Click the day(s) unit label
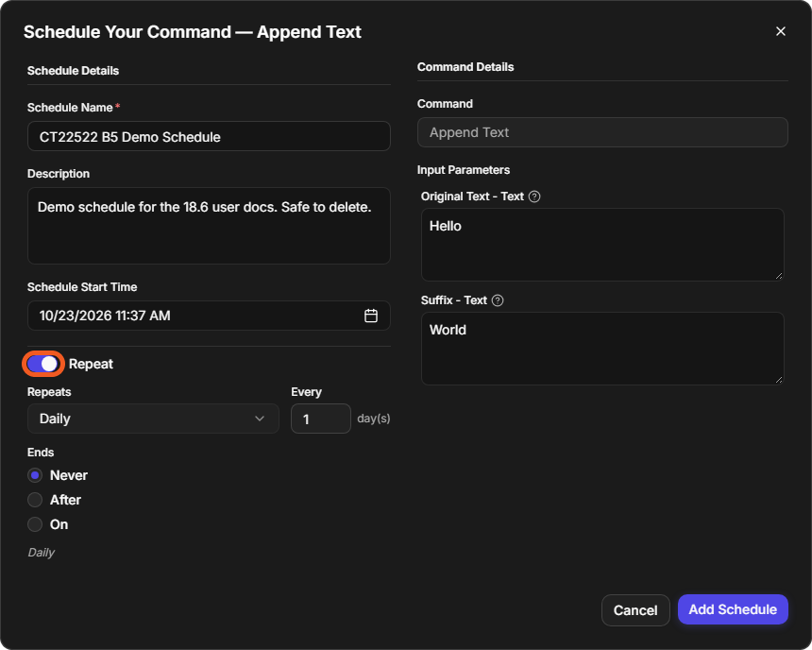The width and height of the screenshot is (812, 650). [x=374, y=419]
